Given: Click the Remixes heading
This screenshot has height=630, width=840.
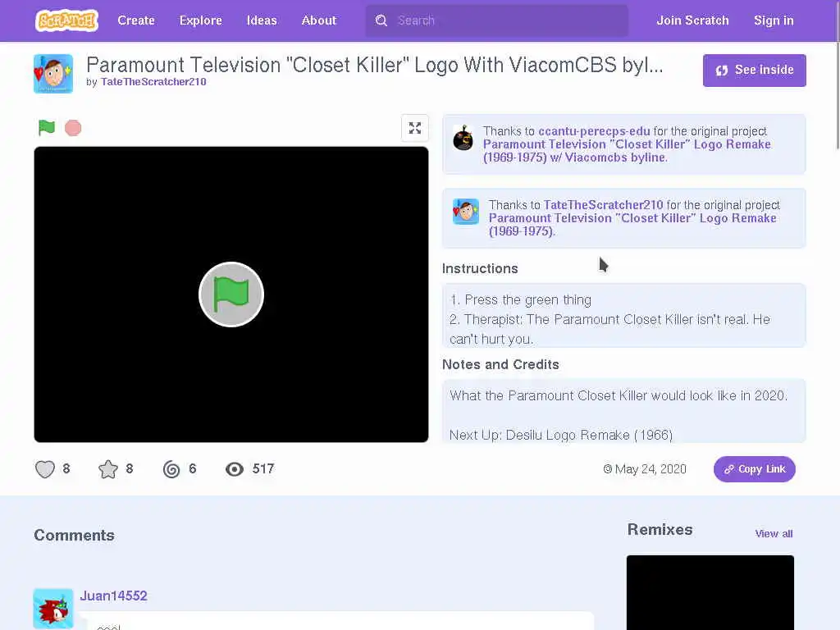Looking at the screenshot, I should (660, 530).
